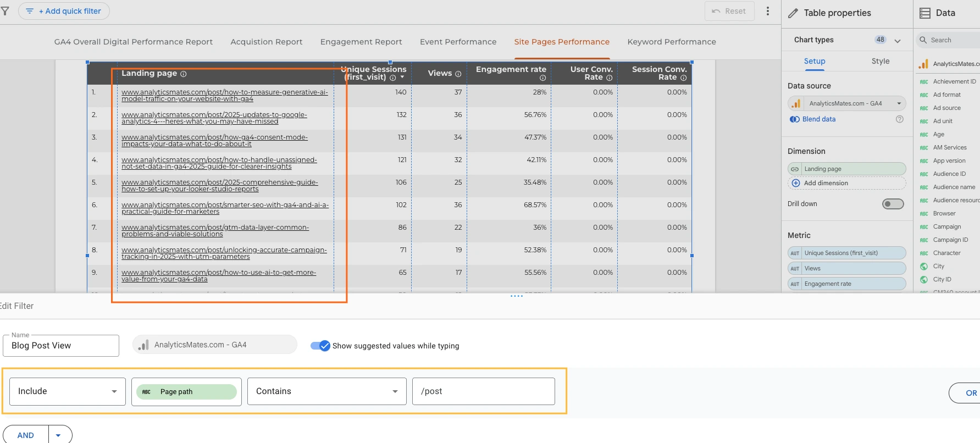
Task: Click the Data panel icon
Action: [925, 13]
